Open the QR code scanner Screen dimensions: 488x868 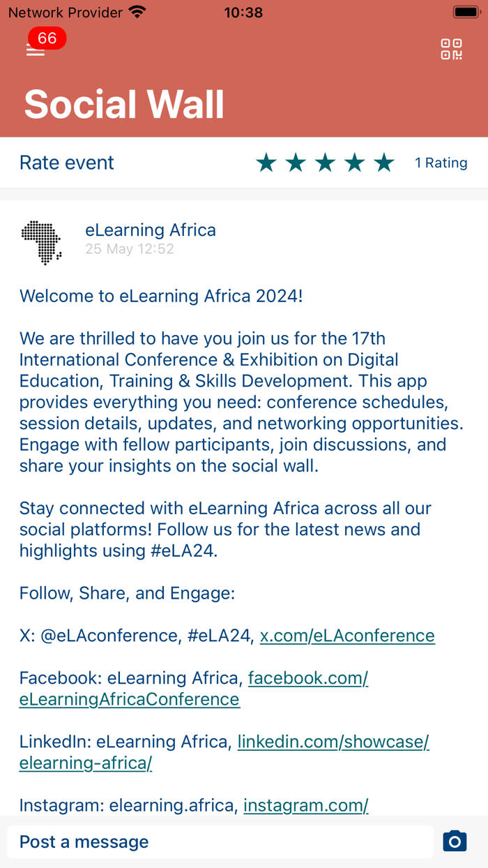coord(452,49)
